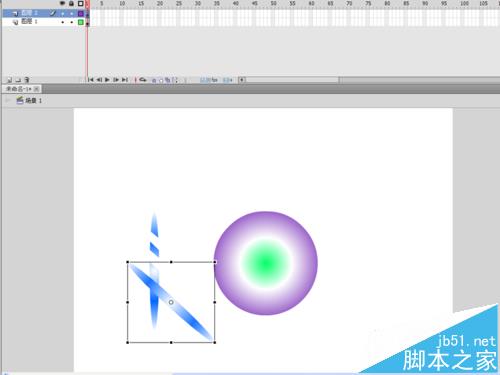This screenshot has height=375, width=500.
Task: Enable onion skin outlines
Action: (x=161, y=80)
